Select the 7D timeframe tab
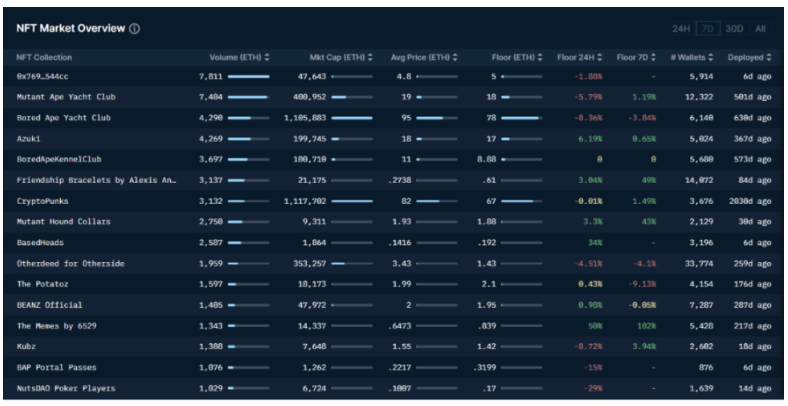This screenshot has width=788, height=406. (x=708, y=29)
